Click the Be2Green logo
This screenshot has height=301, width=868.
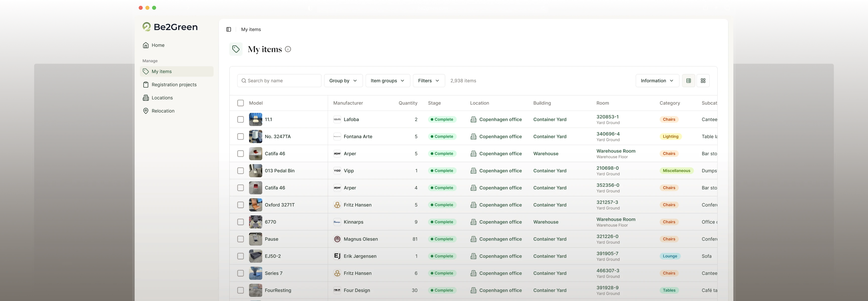tap(170, 27)
